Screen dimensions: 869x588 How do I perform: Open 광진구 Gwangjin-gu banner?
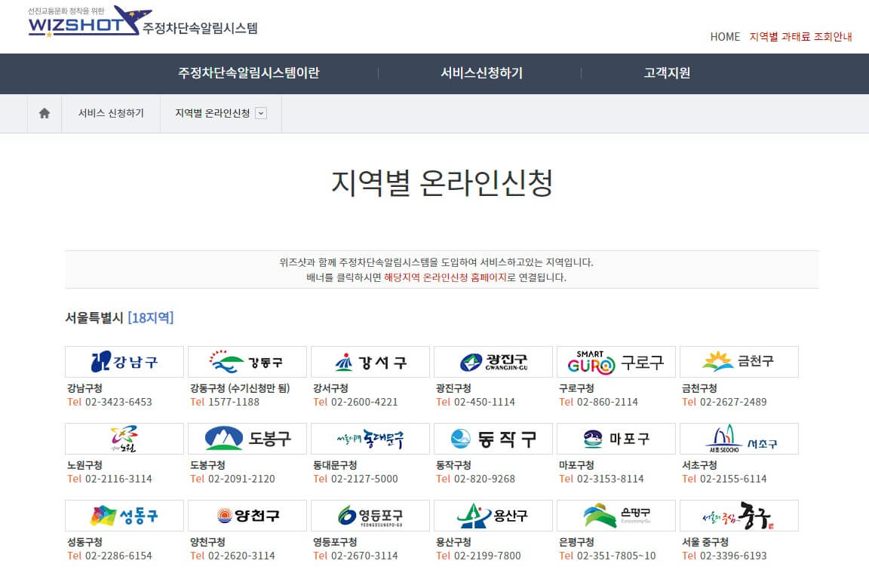tap(493, 362)
